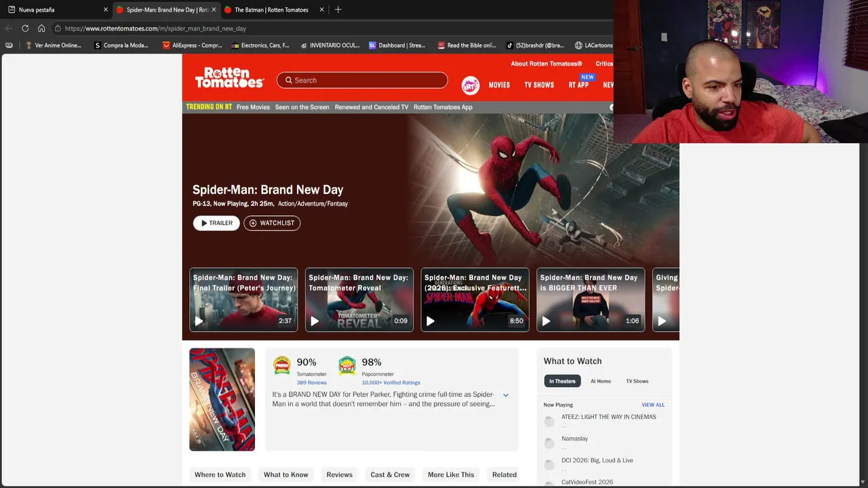Screen dimensions: 868x488
Task: Click the Tomatometer Certified Fresh badge
Action: tap(282, 365)
